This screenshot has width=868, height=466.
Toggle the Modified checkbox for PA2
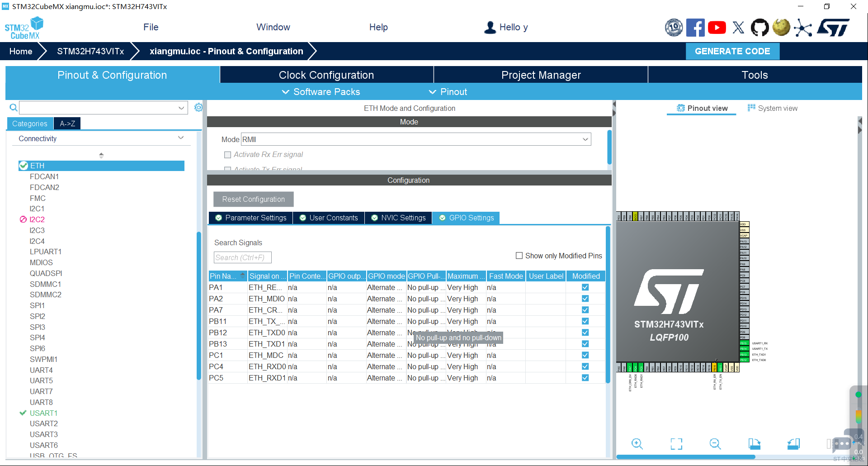point(585,299)
